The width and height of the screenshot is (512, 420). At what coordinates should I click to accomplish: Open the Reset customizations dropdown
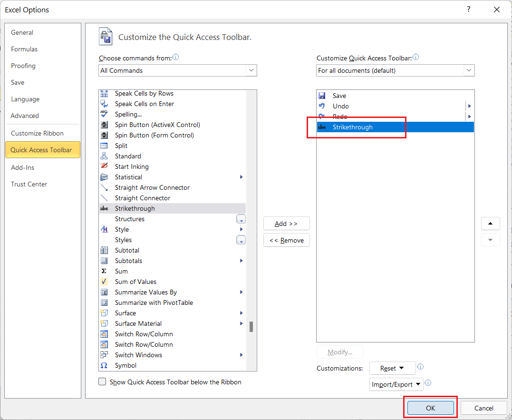coord(392,368)
